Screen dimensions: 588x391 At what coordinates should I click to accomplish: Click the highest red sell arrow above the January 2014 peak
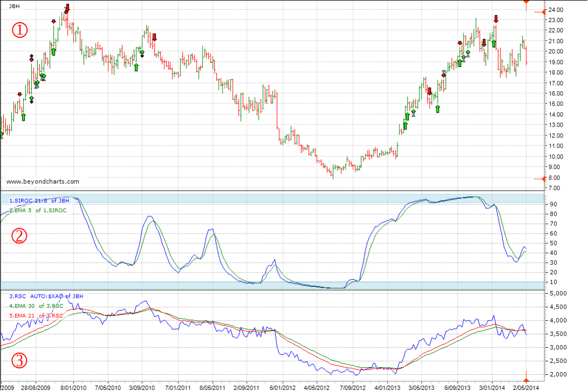(x=496, y=19)
